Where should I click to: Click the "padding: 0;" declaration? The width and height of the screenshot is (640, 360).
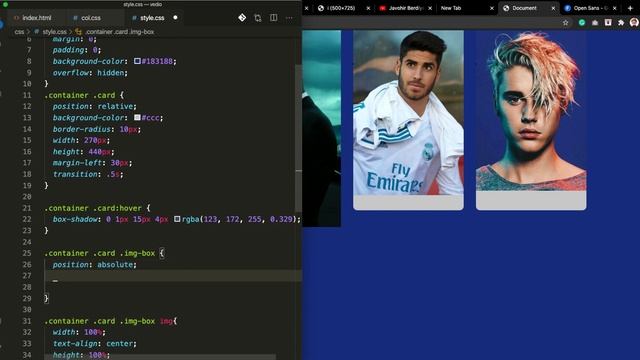tap(77, 50)
